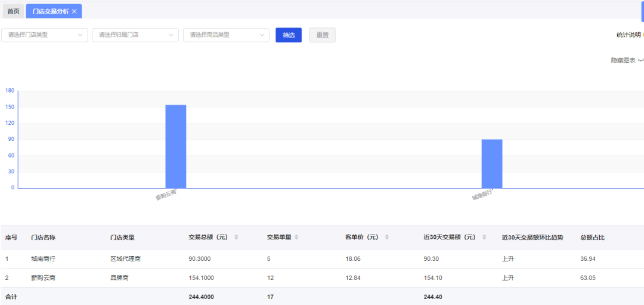The image size is (644, 305).
Task: Click the 总额占比 column header
Action: [x=592, y=238]
